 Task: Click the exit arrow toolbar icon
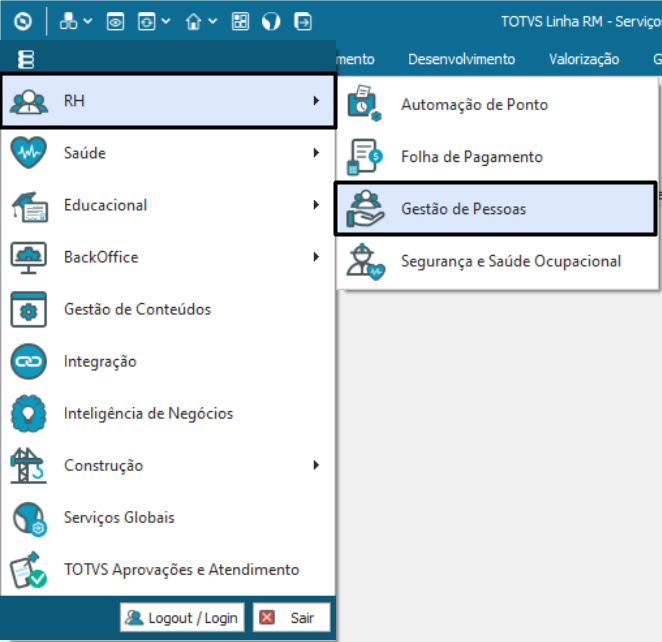[x=303, y=22]
